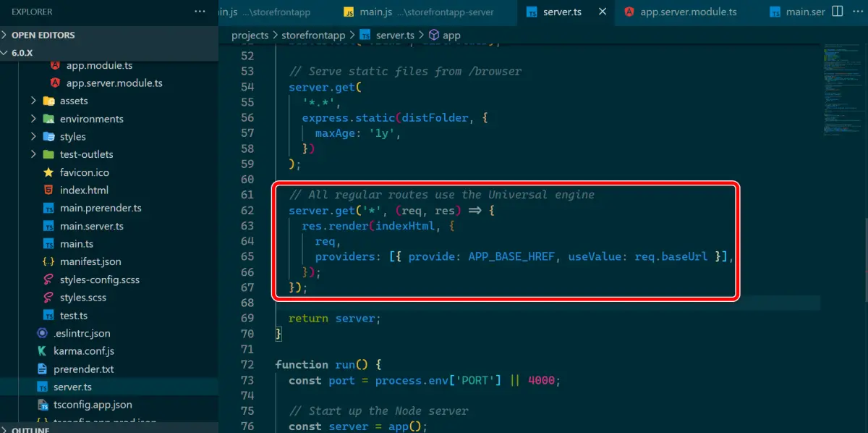
Task: Open the .eslintrc.json file
Action: click(82, 333)
